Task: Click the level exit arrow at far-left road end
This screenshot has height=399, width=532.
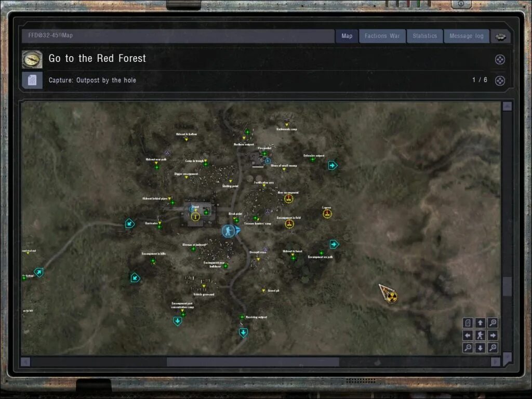Action: click(38, 272)
